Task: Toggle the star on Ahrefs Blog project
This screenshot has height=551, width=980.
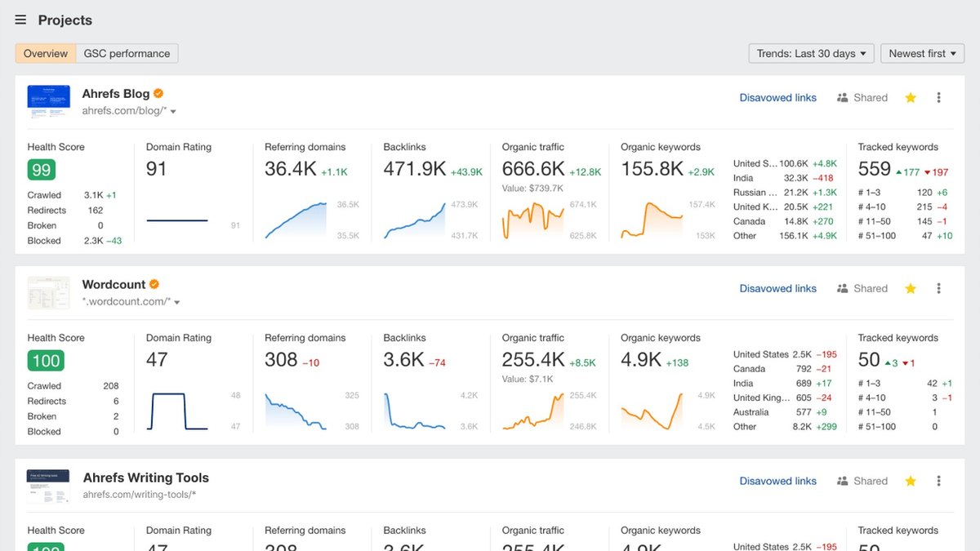Action: click(x=911, y=98)
